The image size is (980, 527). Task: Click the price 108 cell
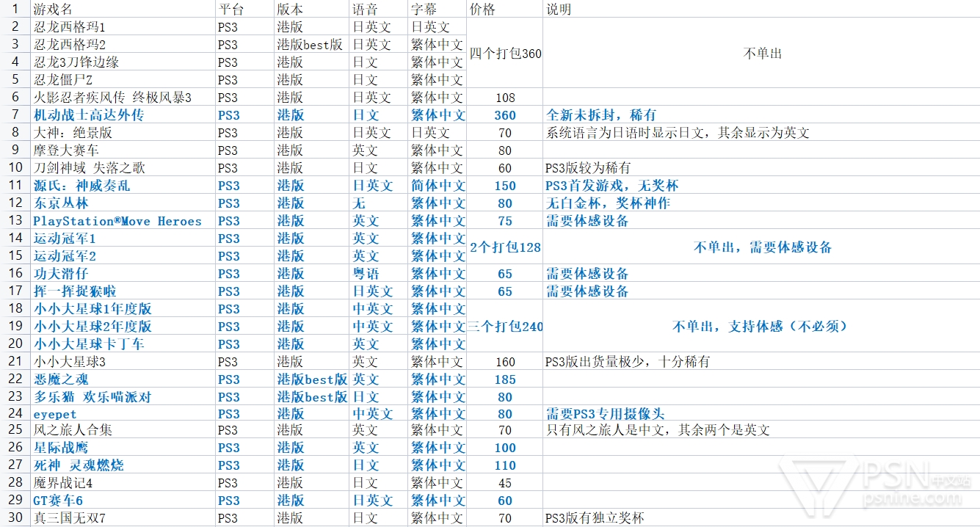(505, 97)
